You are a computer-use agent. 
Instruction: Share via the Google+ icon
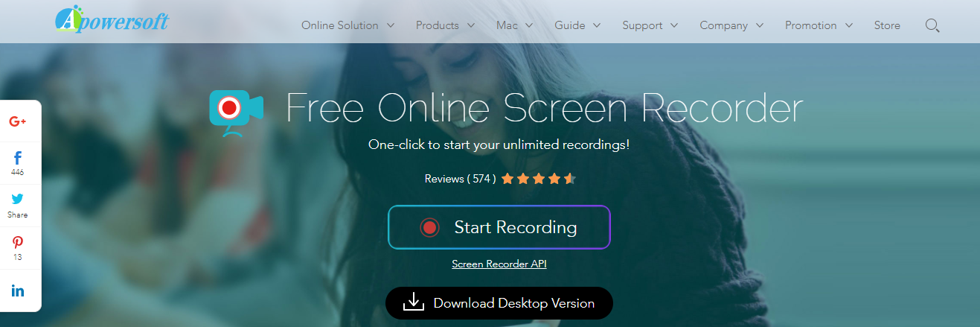[18, 121]
